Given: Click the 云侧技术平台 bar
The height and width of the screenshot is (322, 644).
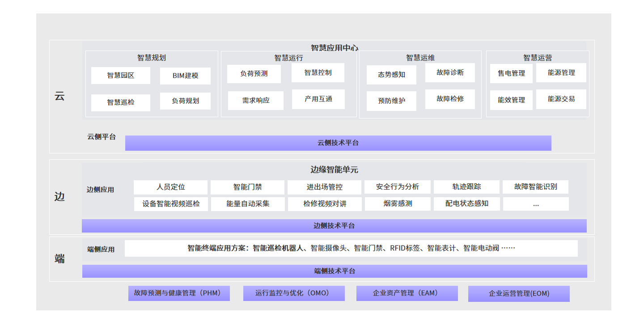Looking at the screenshot, I should click(x=338, y=143).
